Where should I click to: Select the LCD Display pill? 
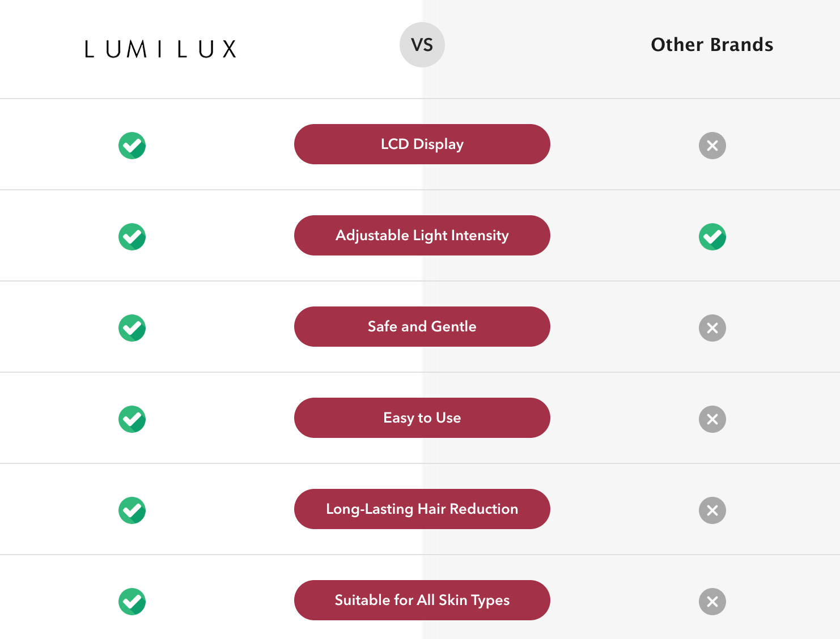(x=422, y=144)
